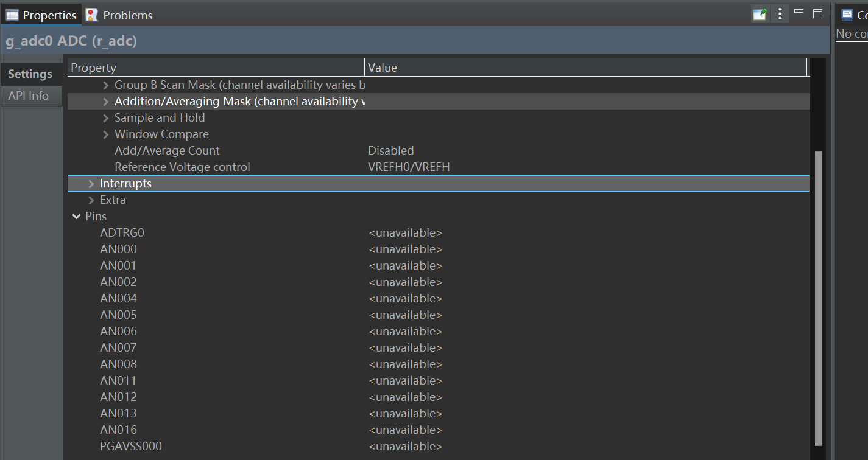Select the AN007 pin row
Screen dimensions: 868x460
(x=439, y=348)
